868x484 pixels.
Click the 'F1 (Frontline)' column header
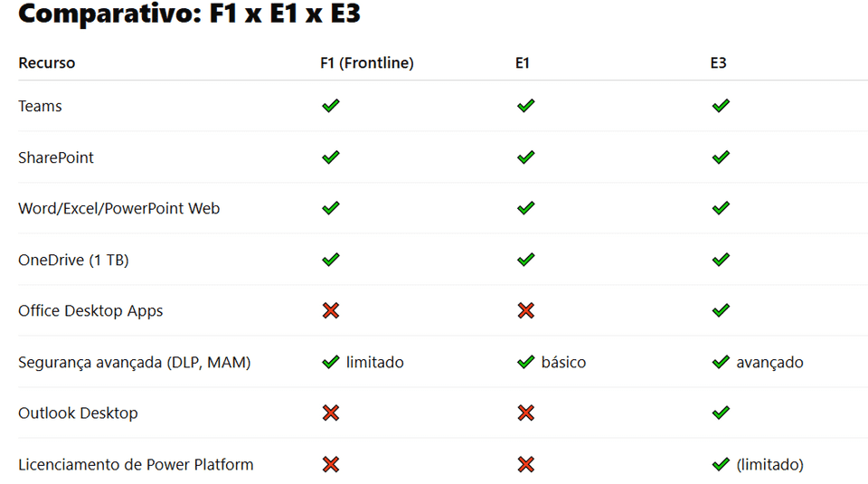366,63
